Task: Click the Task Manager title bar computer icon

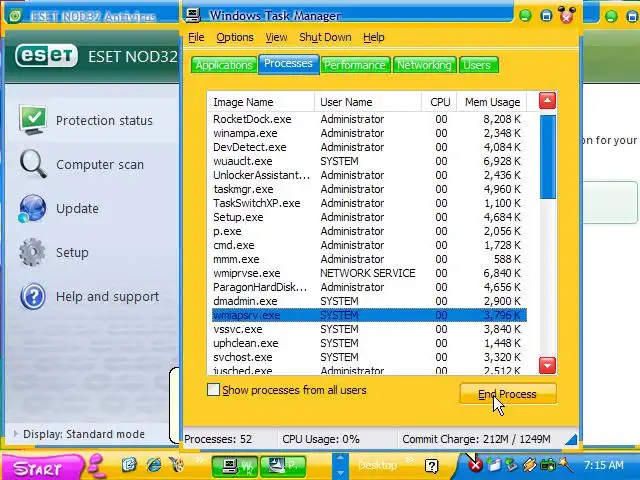Action: tap(193, 15)
